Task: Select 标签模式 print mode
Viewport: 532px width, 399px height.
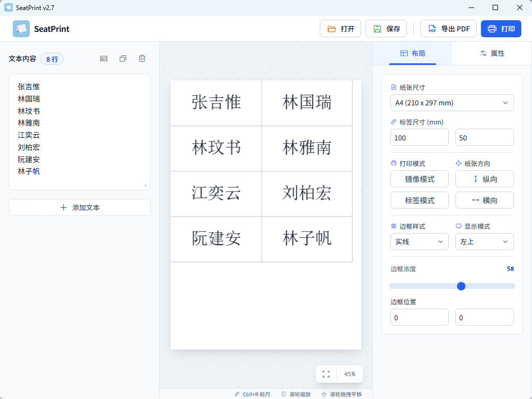Action: click(419, 200)
